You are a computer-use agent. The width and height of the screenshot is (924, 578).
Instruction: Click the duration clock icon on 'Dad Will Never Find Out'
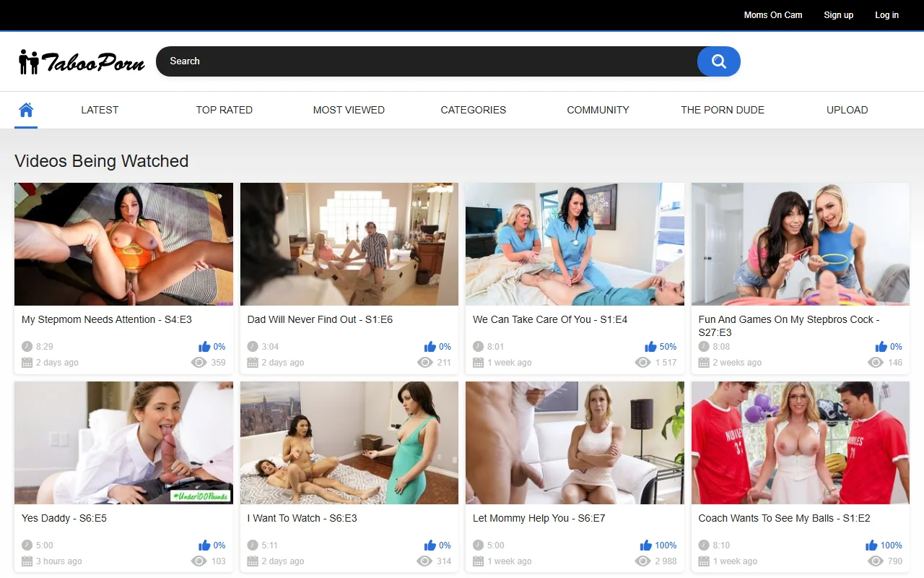click(x=253, y=346)
